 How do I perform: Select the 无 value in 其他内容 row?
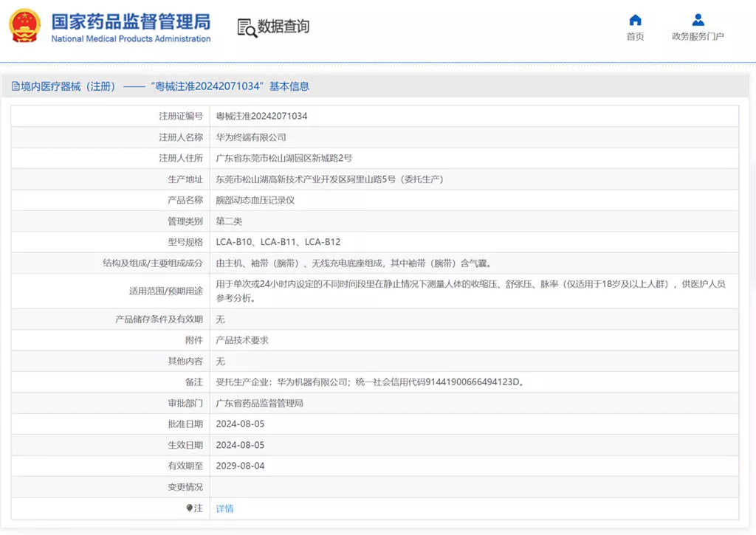(x=220, y=361)
